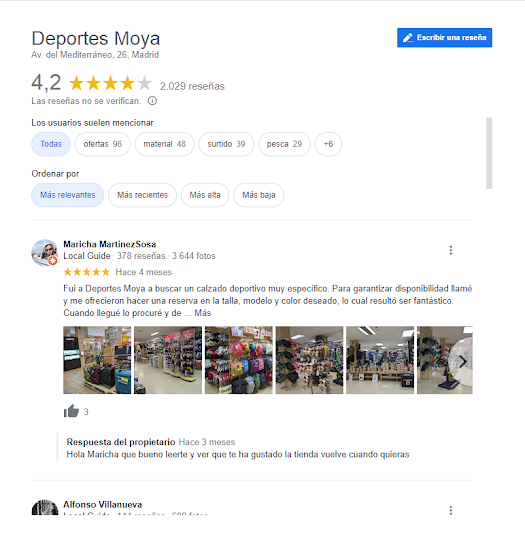Screen dimensions: 525x541
Task: Open the first photo showing suitcases
Action: click(97, 360)
